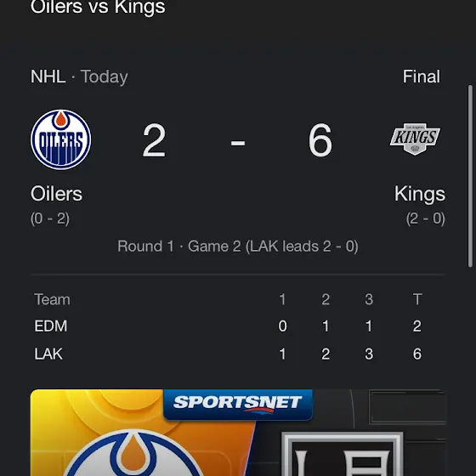The image size is (476, 476).
Task: Click the Kings score of 6
Action: point(320,140)
